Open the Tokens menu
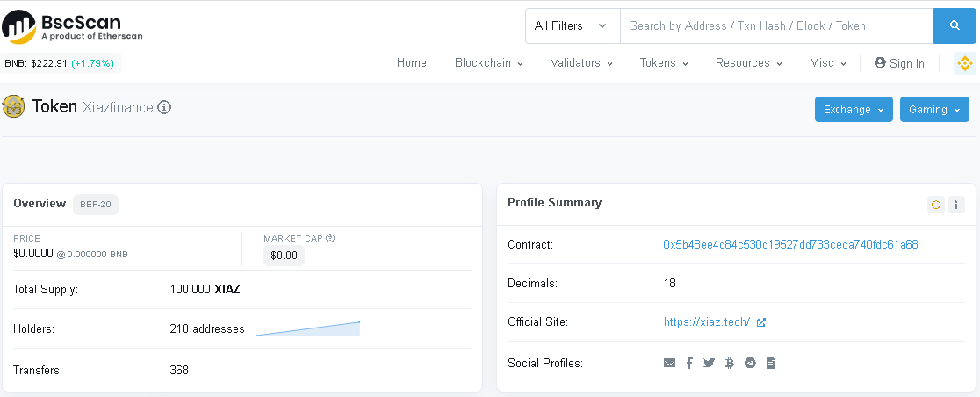 coord(663,63)
